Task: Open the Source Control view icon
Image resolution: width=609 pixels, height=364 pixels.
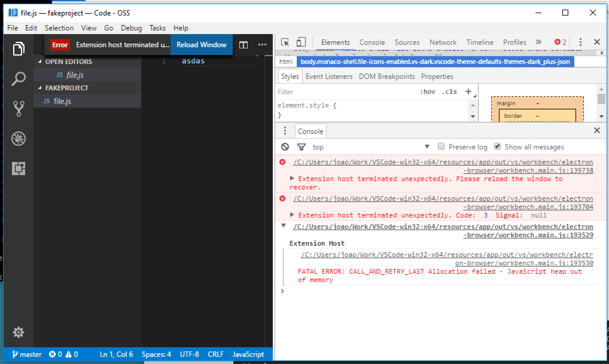Action: [x=19, y=108]
